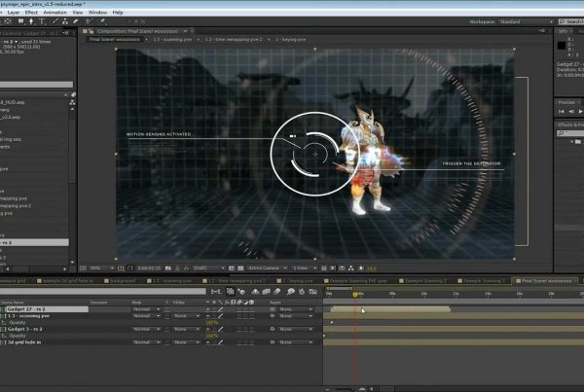Select the Type tool
Viewport: 584px width, 392px height.
(42, 21)
